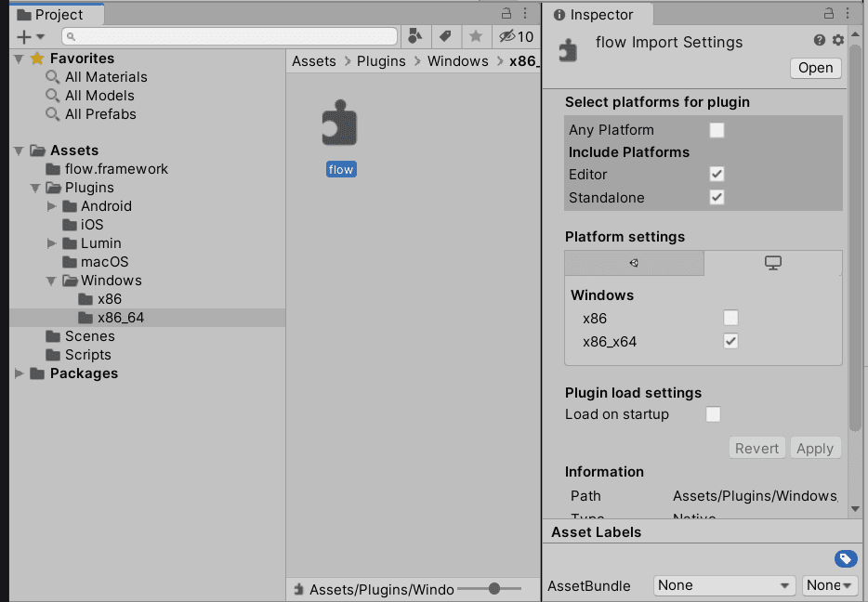Collapse the Windows folder
This screenshot has height=602, width=868.
51,281
